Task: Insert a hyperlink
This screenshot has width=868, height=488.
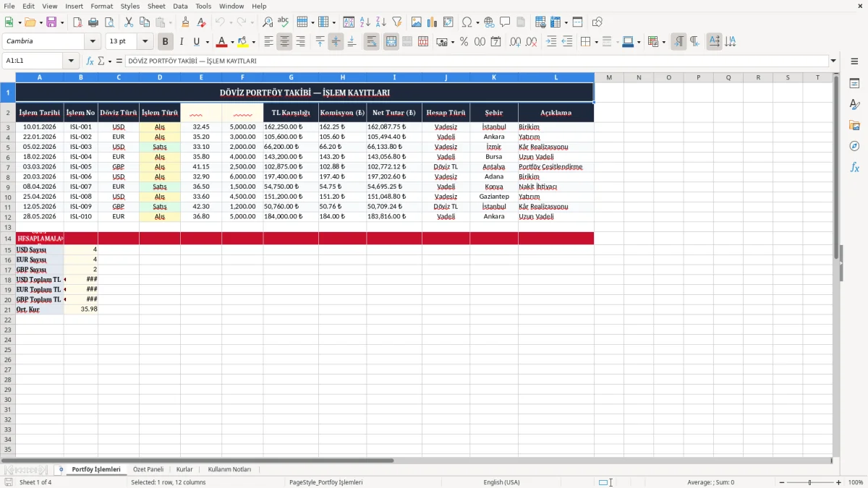Action: tap(489, 22)
